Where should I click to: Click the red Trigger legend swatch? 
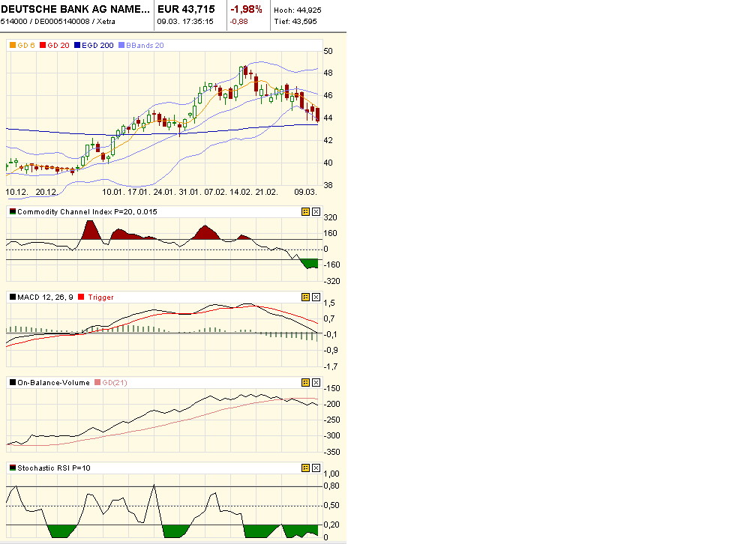click(x=81, y=297)
